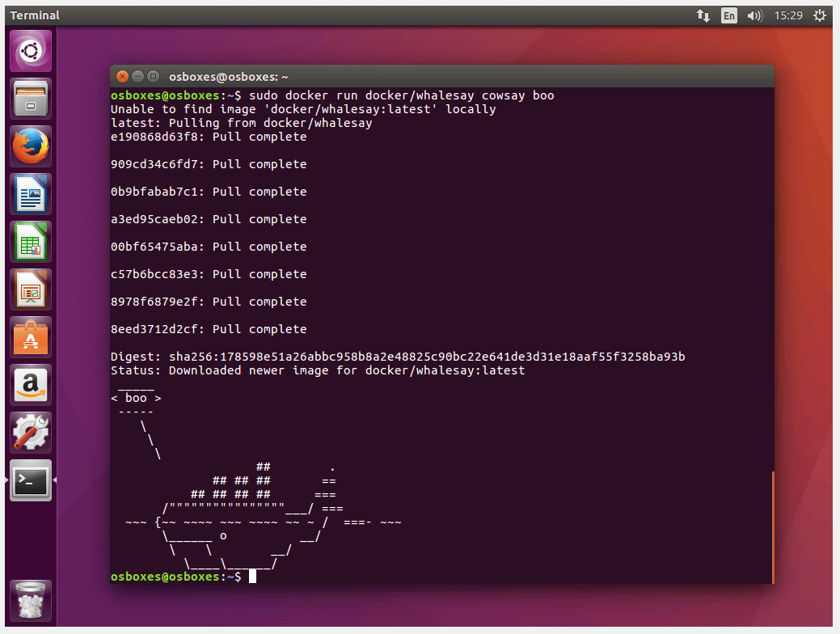
Task: Open the Ubuntu Software store icon
Action: pos(31,337)
